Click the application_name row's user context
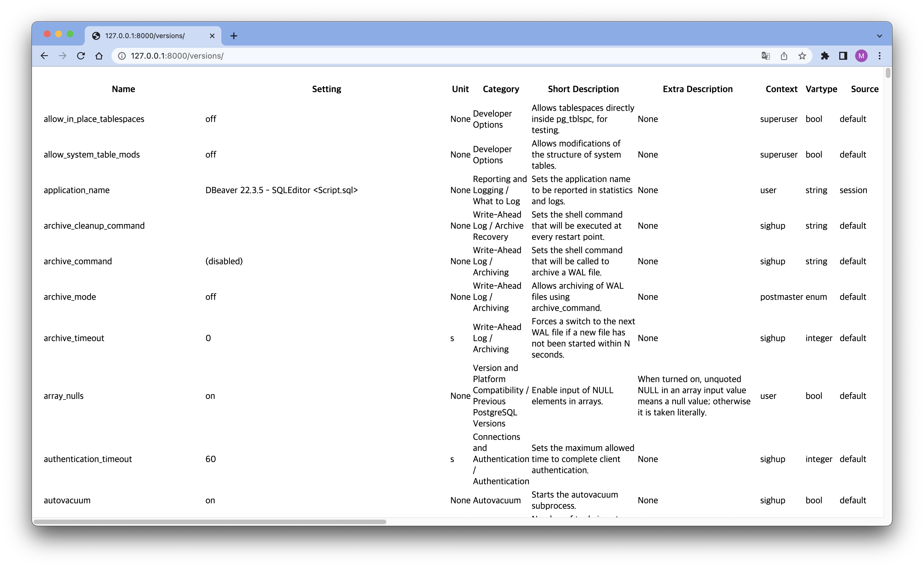This screenshot has height=568, width=924. click(x=768, y=190)
